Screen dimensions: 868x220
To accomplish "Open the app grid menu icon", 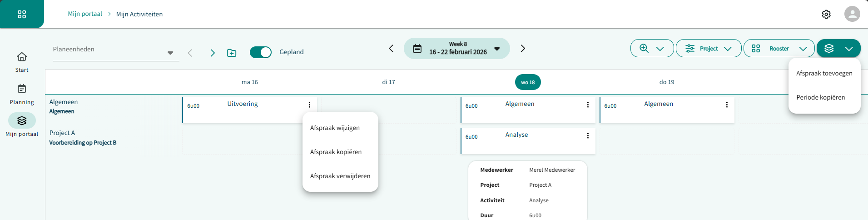I will 22,15.
